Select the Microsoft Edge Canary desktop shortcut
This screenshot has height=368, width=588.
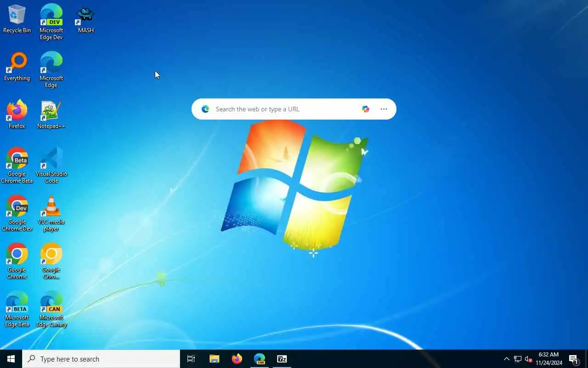pyautogui.click(x=51, y=309)
